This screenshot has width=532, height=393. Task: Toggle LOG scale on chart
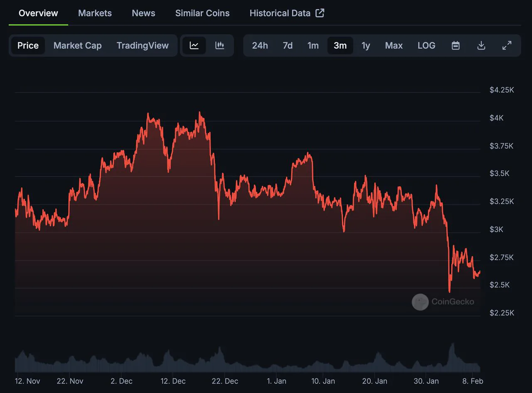pos(426,46)
